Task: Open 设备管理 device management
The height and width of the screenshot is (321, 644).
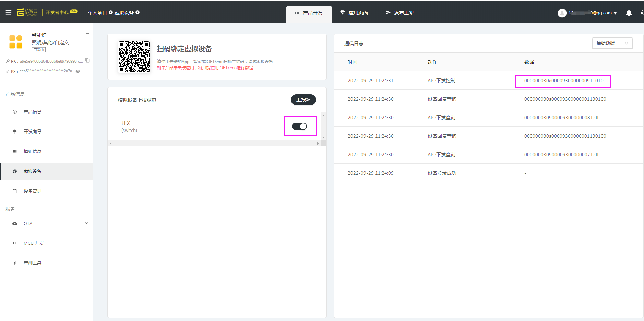Action: [x=33, y=191]
